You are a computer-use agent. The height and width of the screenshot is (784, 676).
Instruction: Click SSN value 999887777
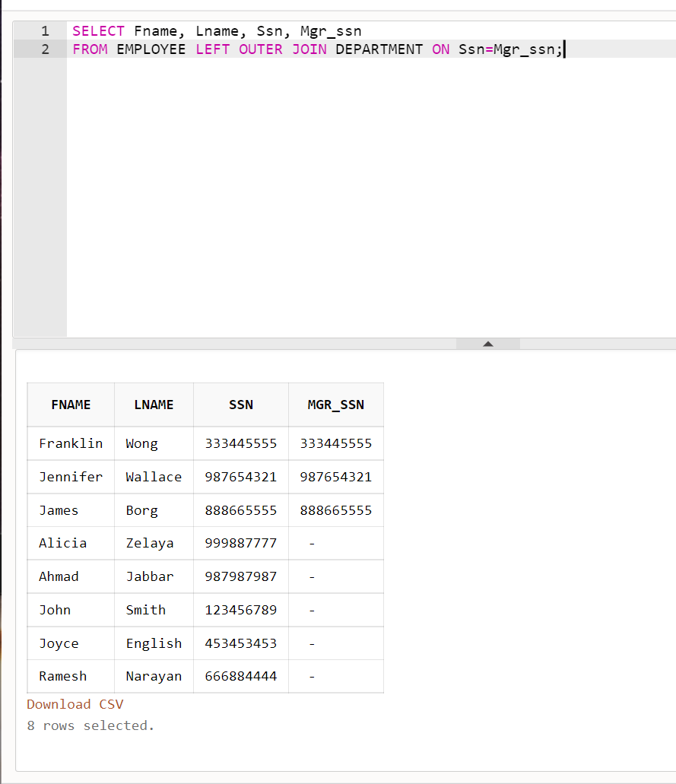tap(241, 543)
